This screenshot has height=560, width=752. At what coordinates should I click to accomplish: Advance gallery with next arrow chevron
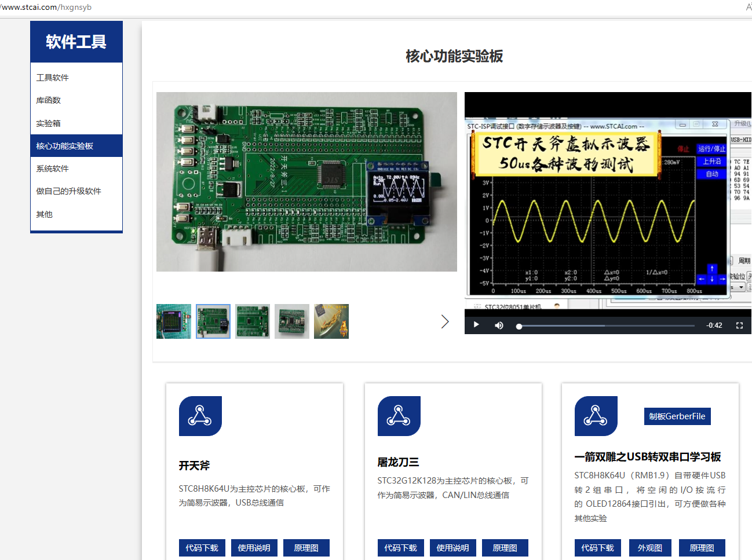(445, 321)
